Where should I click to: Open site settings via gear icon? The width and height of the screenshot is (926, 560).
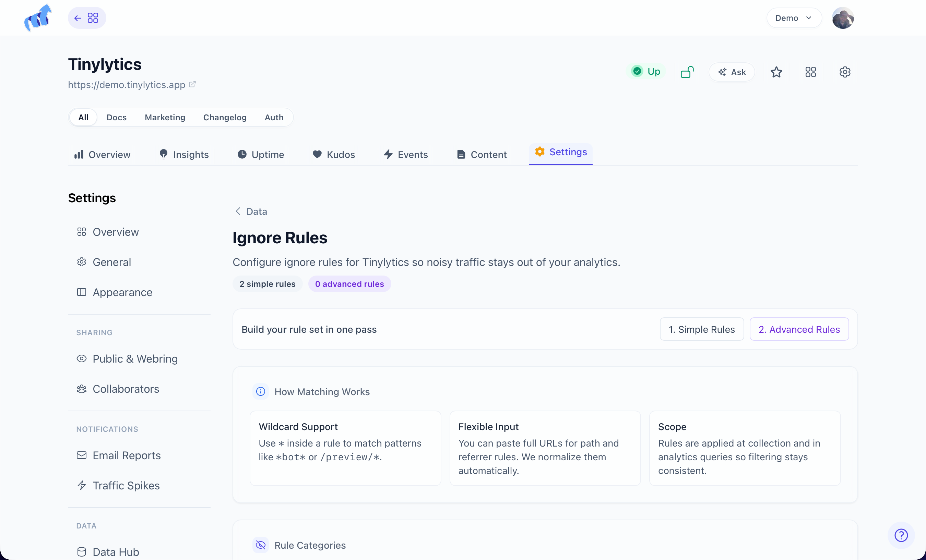[845, 72]
